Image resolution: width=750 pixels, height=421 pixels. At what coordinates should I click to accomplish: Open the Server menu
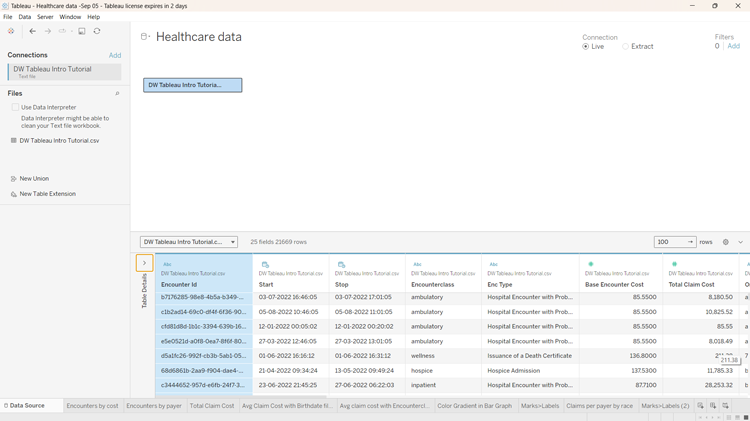click(45, 17)
